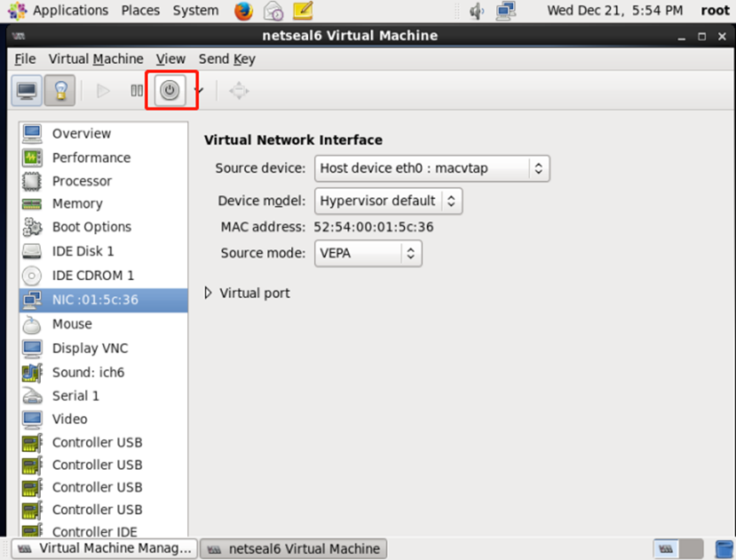Open the Virtual Machine menu
This screenshot has width=736, height=560.
click(x=96, y=59)
